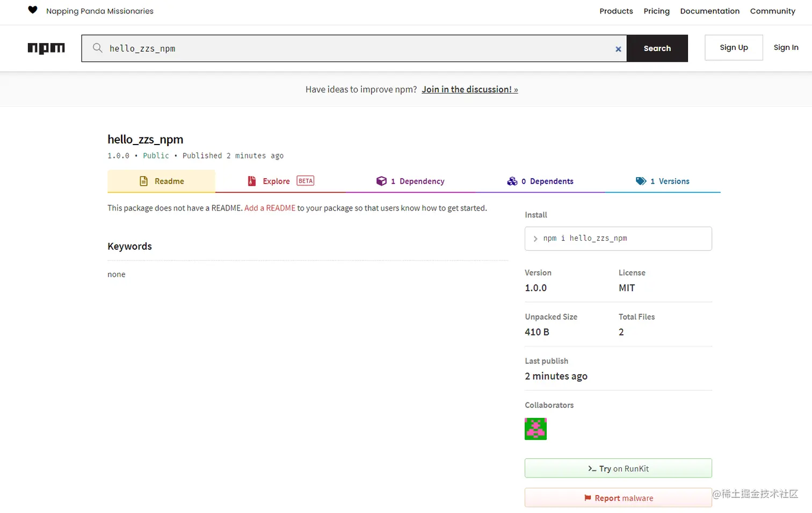This screenshot has width=812, height=513.
Task: Click the Collaborators heading
Action: pos(549,405)
